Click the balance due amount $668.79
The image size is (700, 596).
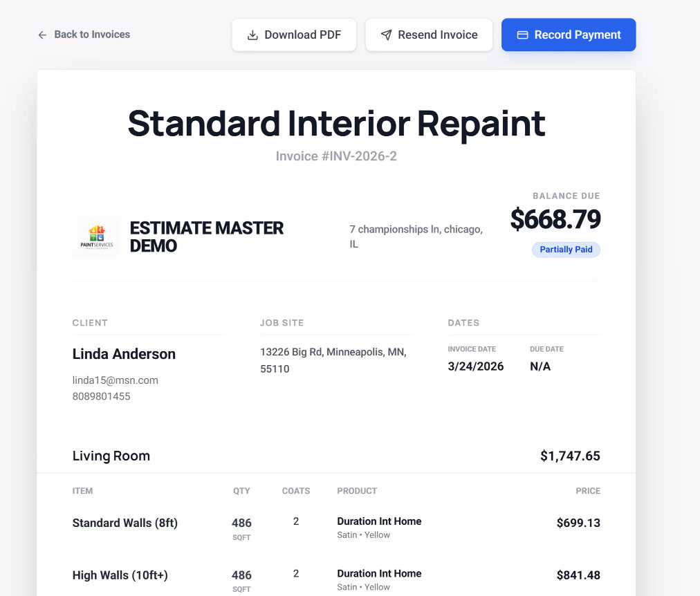(555, 219)
